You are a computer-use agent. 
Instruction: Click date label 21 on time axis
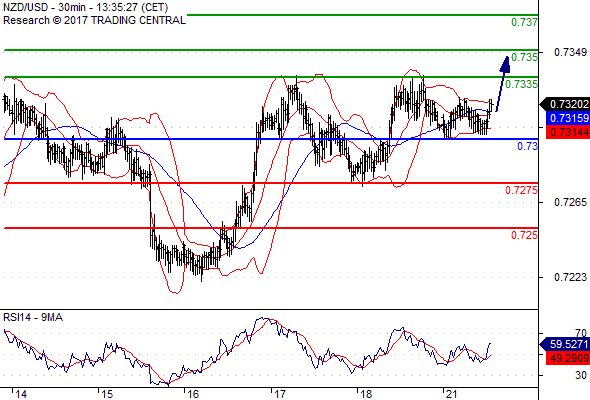coord(451,394)
